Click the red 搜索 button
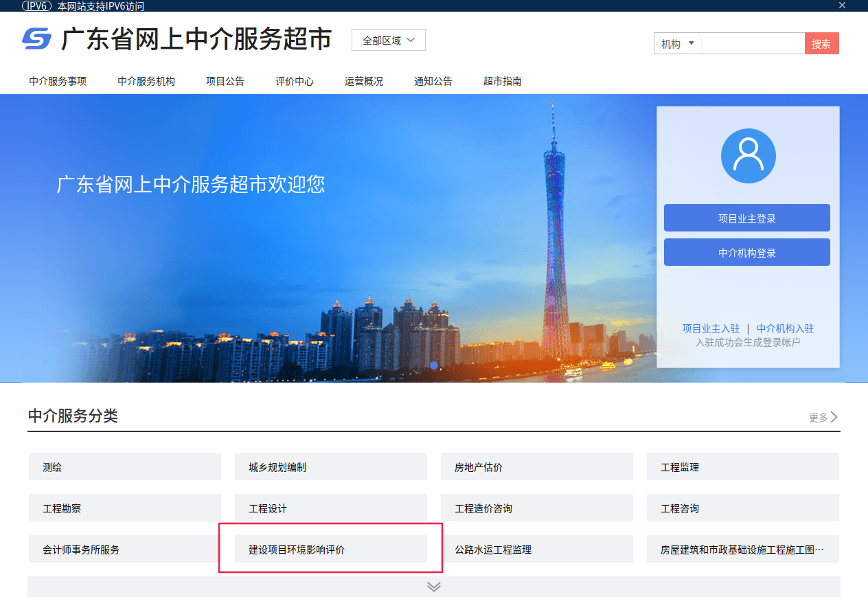 (x=822, y=43)
